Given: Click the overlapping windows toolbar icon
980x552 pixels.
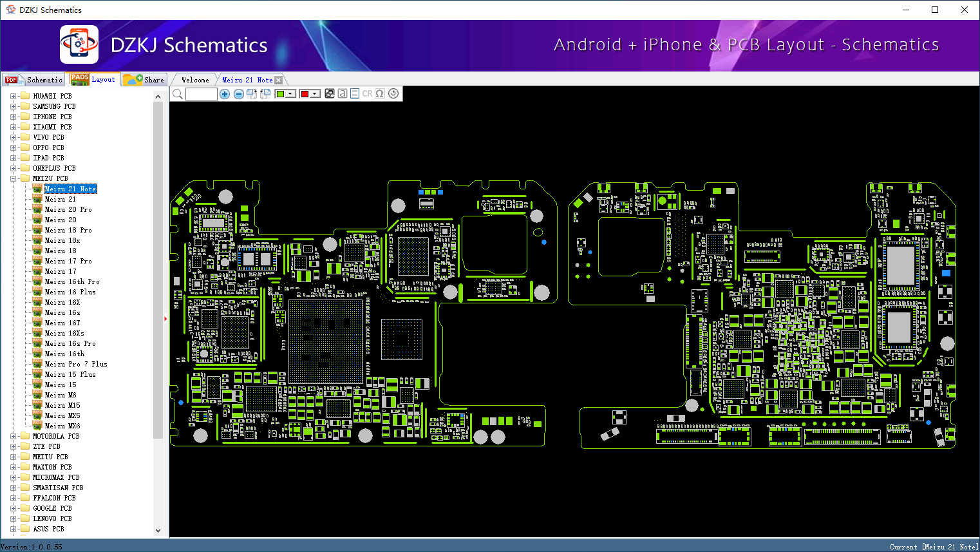Looking at the screenshot, I should [x=330, y=93].
